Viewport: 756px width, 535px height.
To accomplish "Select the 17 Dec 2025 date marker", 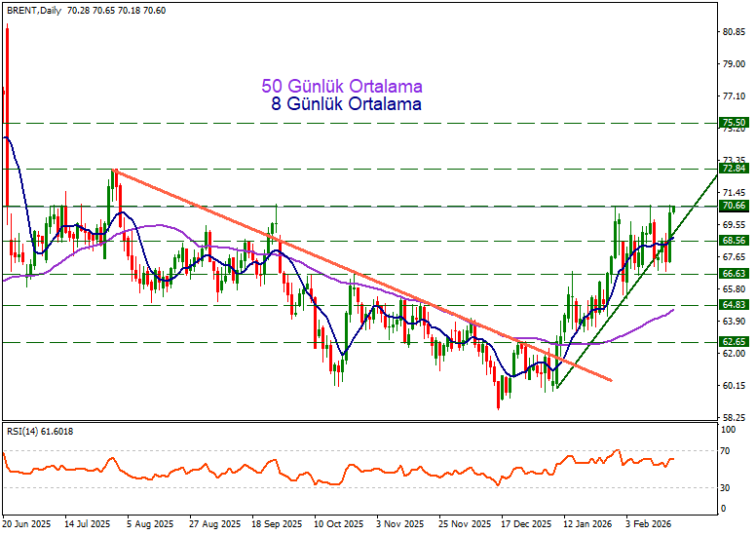I will click(526, 522).
